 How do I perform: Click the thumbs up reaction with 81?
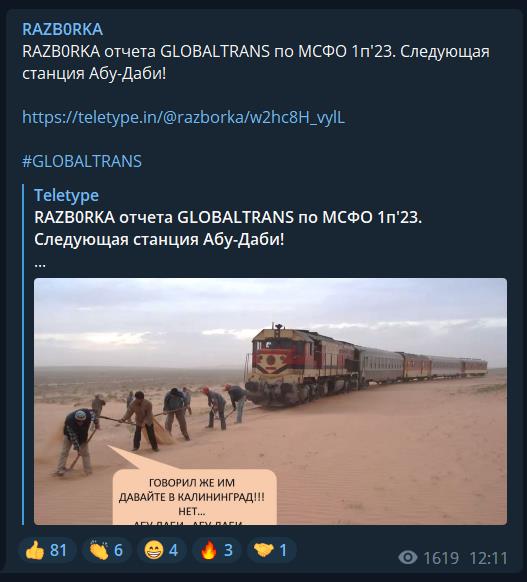47,550
